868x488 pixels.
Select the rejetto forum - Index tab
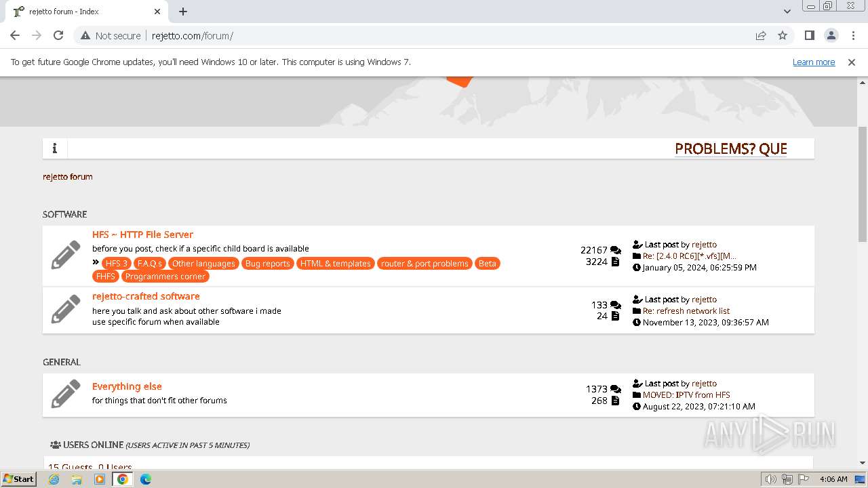pos(86,12)
